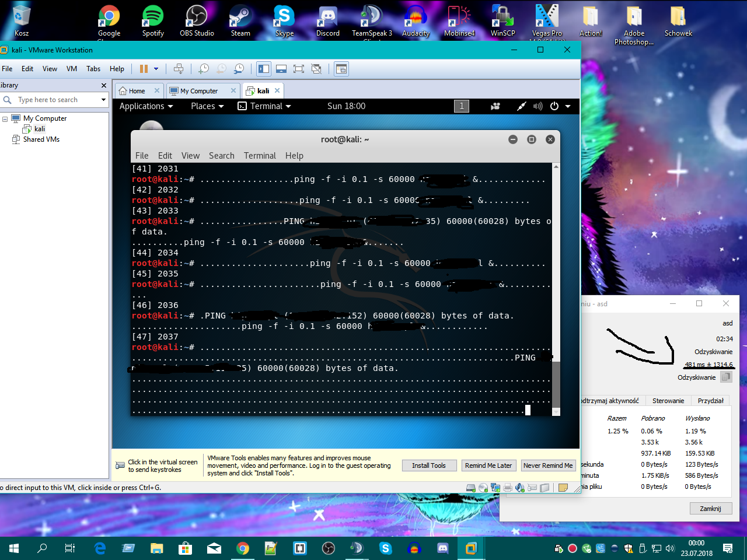
Task: Click Install Tools button
Action: click(x=429, y=466)
